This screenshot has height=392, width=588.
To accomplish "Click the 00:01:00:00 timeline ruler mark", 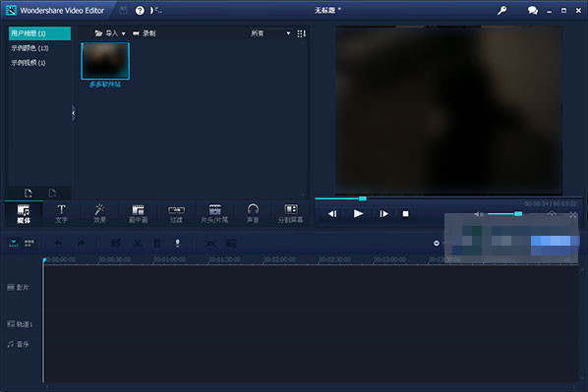I will pos(169,259).
